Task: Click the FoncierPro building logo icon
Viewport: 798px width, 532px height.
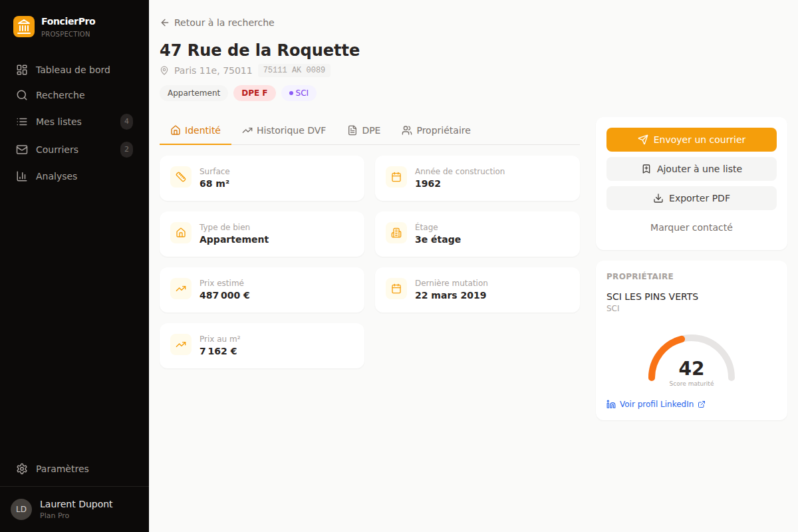Action: (x=24, y=27)
